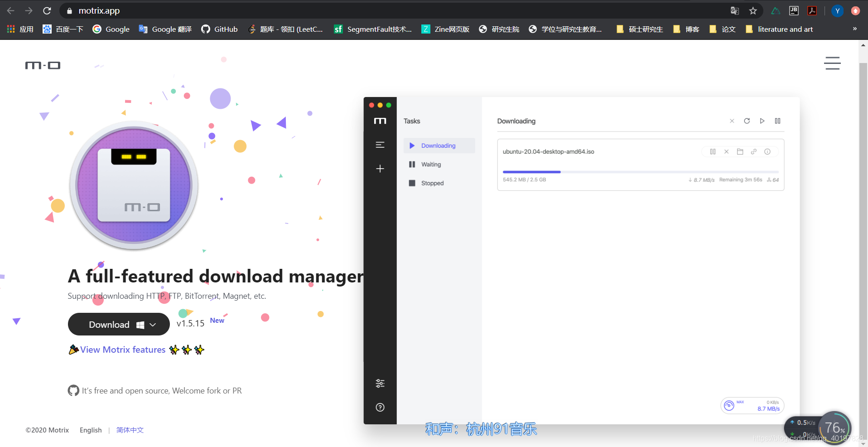
Task: Switch language to 简体中文
Action: [x=130, y=430]
